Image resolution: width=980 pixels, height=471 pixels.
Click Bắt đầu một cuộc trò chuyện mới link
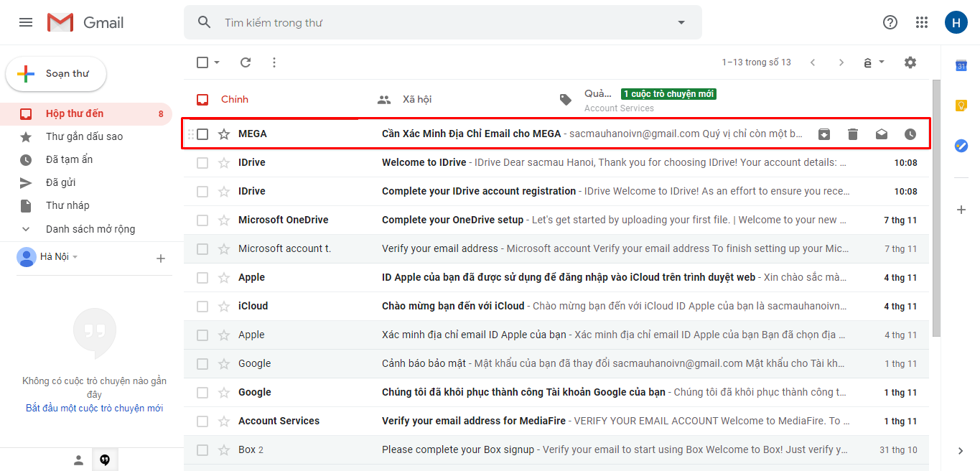(x=94, y=408)
